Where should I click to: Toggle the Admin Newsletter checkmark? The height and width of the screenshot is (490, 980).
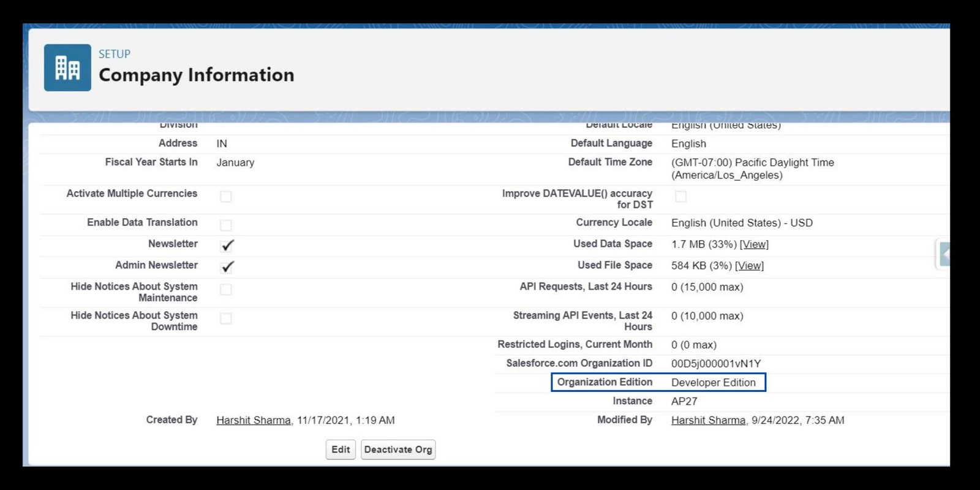(x=227, y=266)
